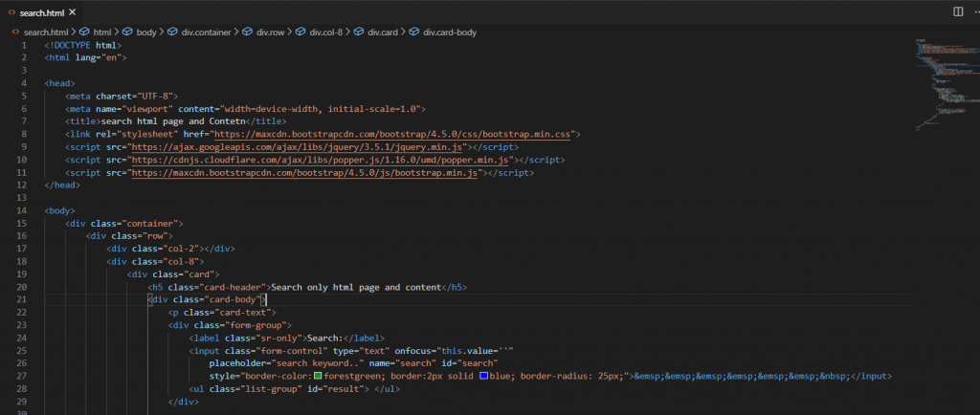Select search.html in the breadcrumb
Viewport: 980px width, 415px height.
(x=46, y=32)
